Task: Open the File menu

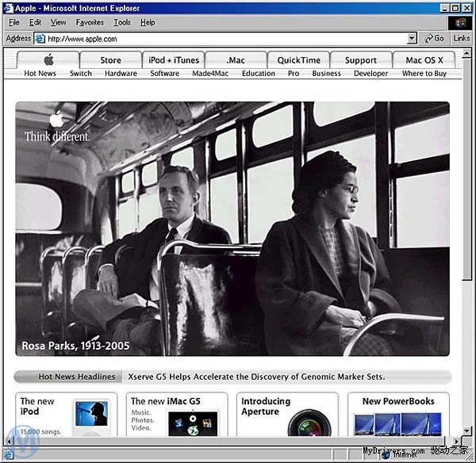Action: [x=14, y=22]
